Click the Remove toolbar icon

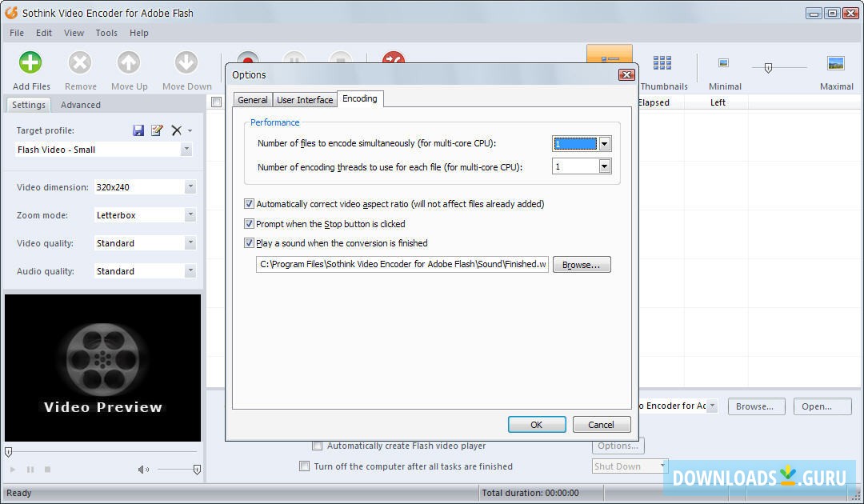click(80, 62)
